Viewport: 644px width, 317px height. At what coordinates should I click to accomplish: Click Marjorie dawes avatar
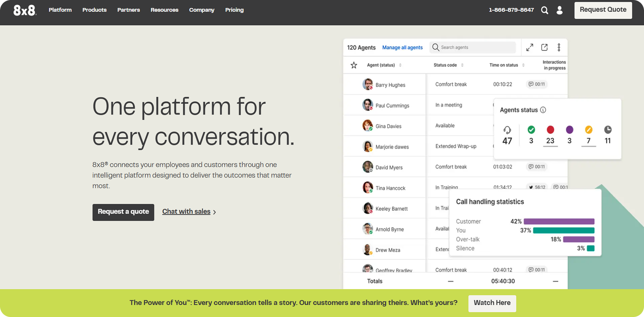pos(368,146)
